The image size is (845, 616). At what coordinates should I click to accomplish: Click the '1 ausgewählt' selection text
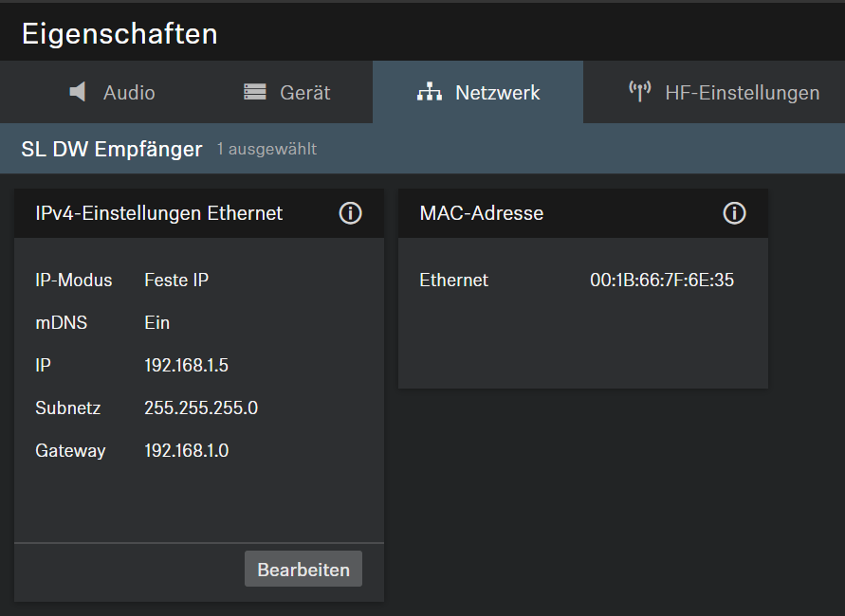click(x=266, y=150)
